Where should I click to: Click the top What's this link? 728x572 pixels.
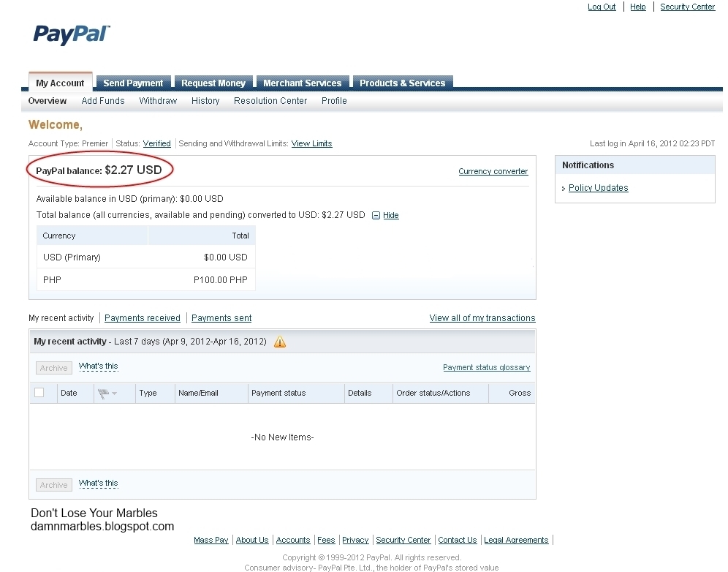[x=99, y=366]
